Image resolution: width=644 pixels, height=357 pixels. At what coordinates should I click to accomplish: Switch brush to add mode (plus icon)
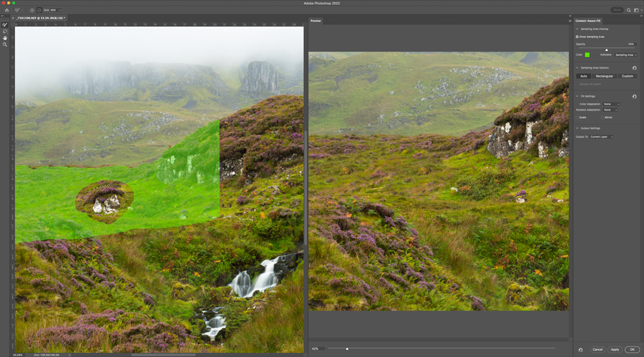(x=33, y=10)
